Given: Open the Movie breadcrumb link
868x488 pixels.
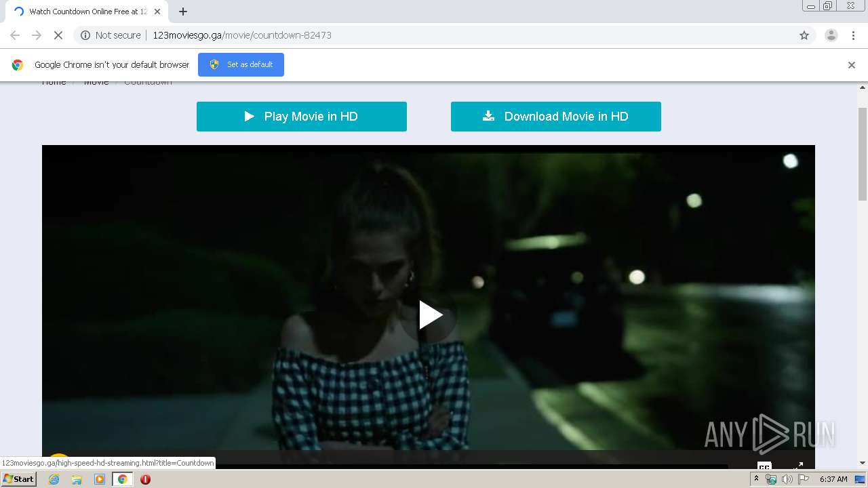Looking at the screenshot, I should point(96,82).
